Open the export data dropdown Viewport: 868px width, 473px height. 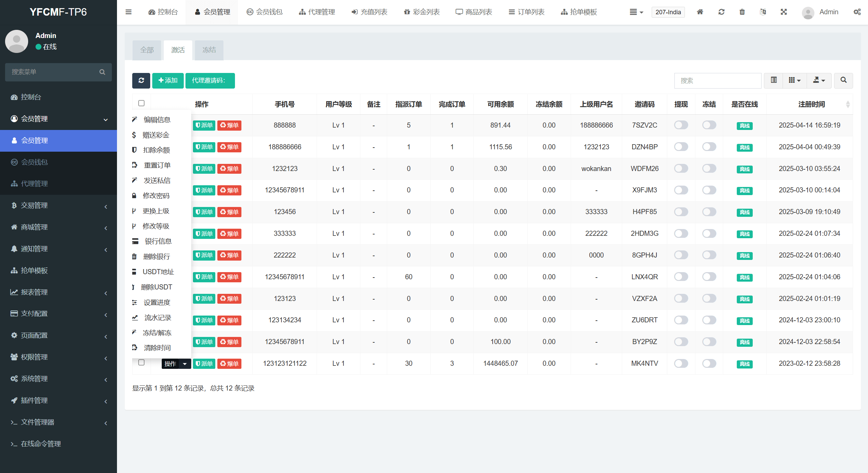pyautogui.click(x=819, y=80)
